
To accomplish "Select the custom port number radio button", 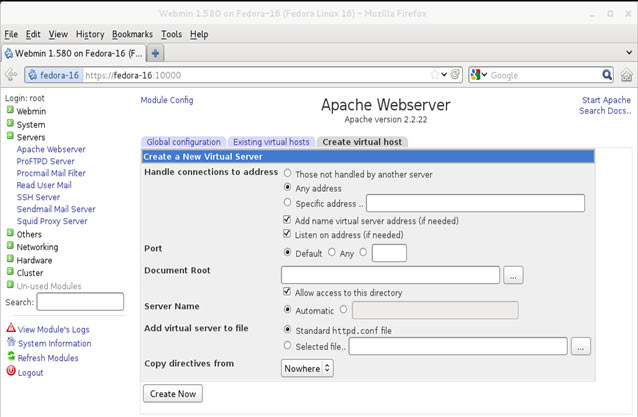I will pos(363,253).
